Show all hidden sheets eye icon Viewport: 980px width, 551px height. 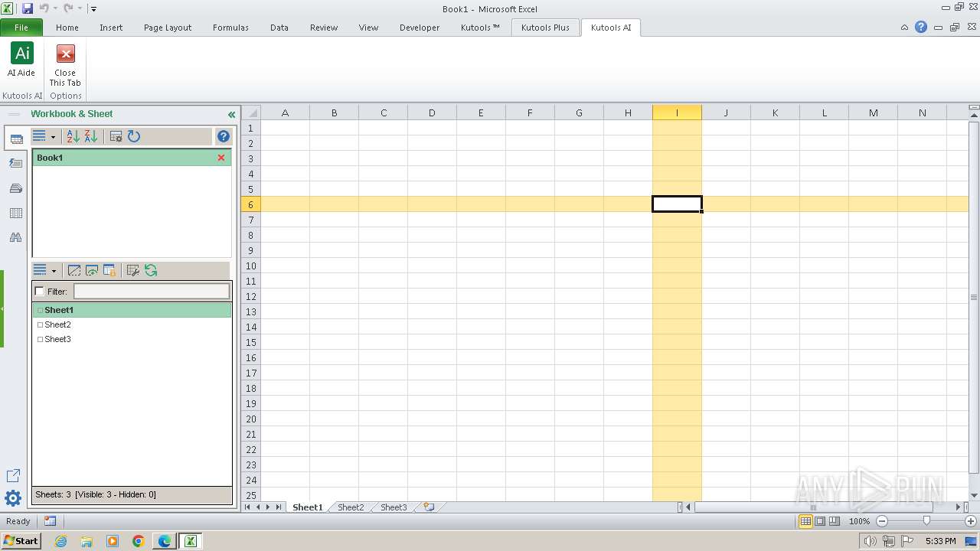[92, 270]
